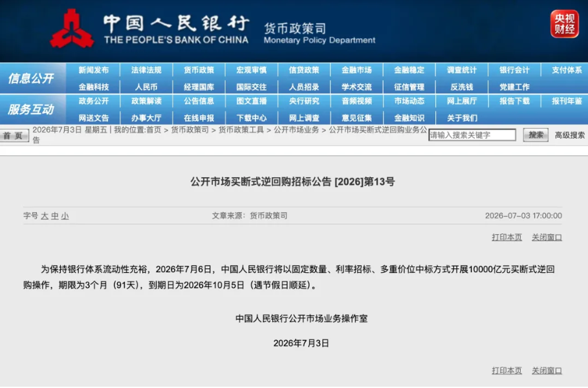Screen dimensions: 588x388
Task: Go to 意见征集 page
Action: pyautogui.click(x=356, y=118)
